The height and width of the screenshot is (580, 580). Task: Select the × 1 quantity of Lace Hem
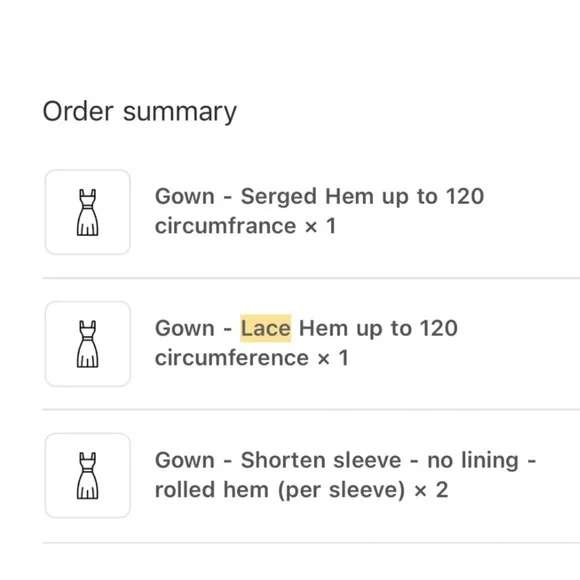[x=333, y=358]
